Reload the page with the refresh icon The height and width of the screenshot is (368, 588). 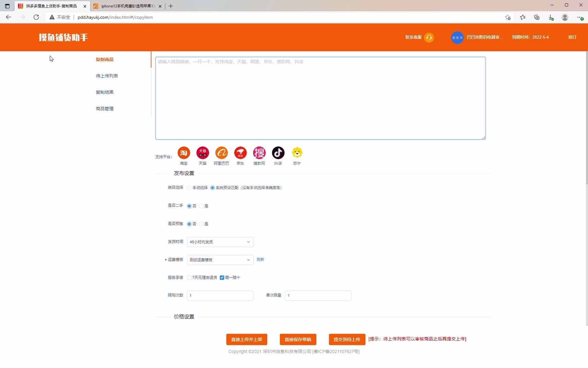pos(36,17)
